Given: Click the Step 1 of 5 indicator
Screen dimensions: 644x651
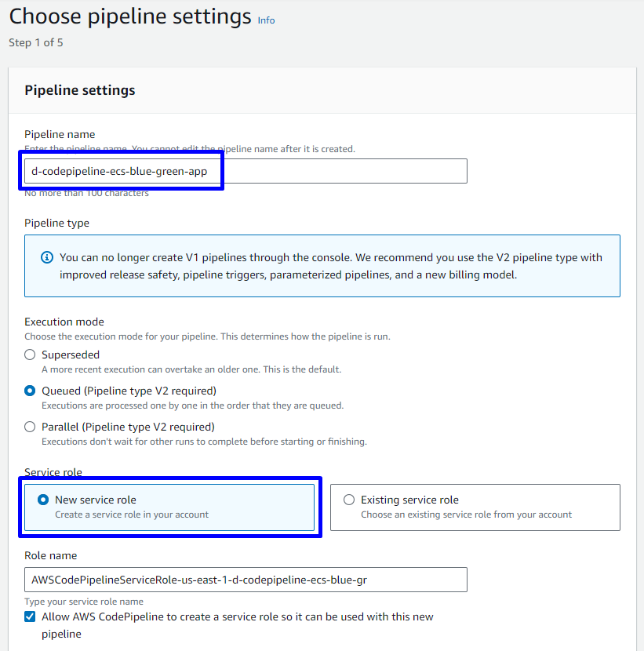Looking at the screenshot, I should (x=36, y=42).
